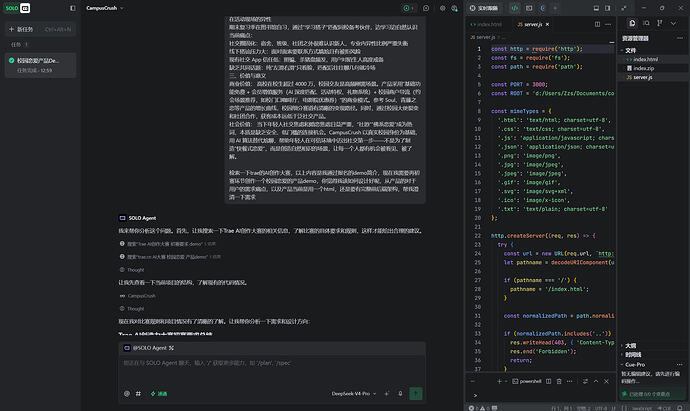Click the circular record icon in chat header
The height and width of the screenshot is (411, 690).
click(x=426, y=8)
